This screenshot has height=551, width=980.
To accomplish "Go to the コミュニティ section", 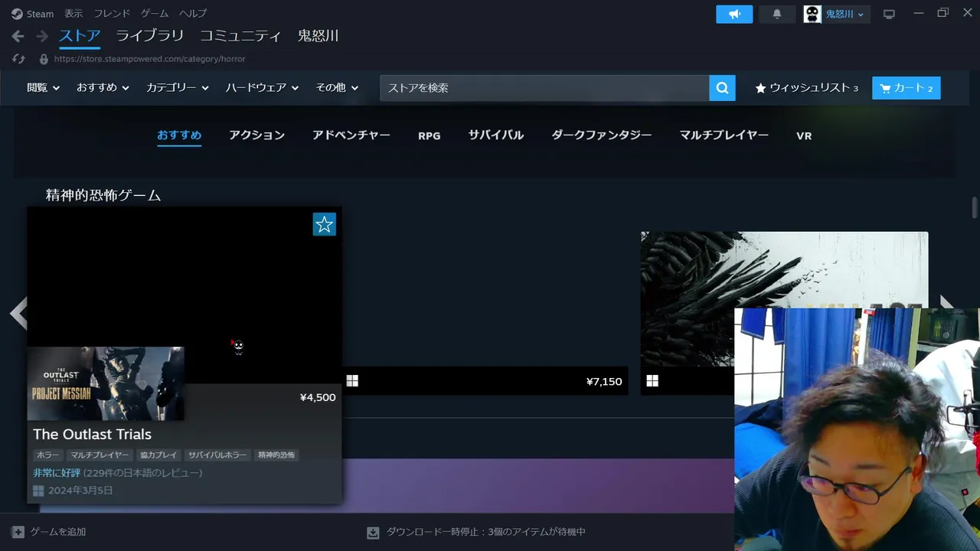I will [x=240, y=36].
